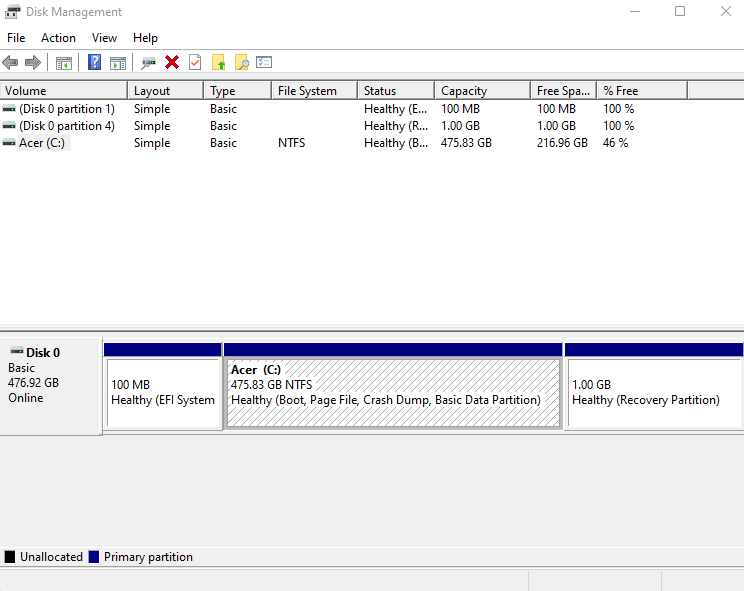Open the View menu
Screen dimensions: 744x591
tap(104, 38)
